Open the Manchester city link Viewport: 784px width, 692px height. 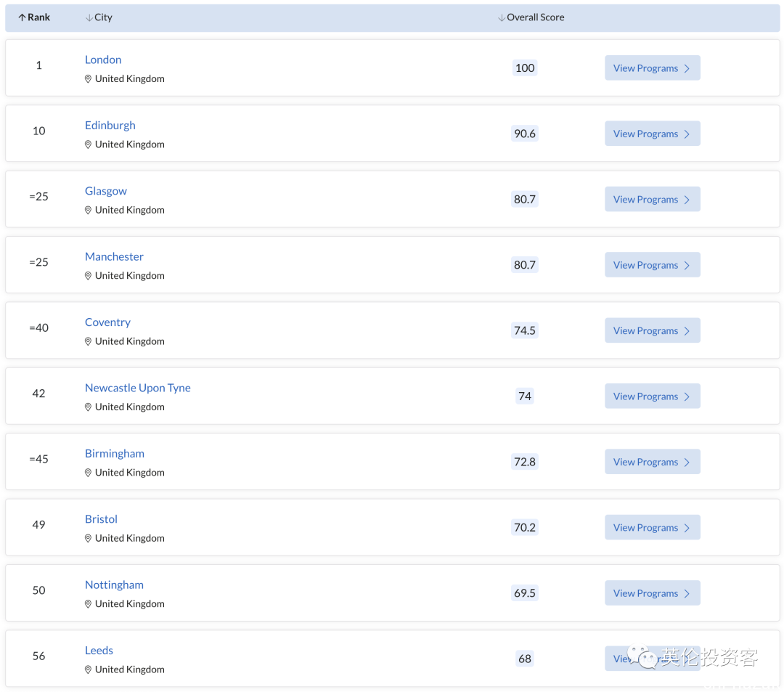pyautogui.click(x=114, y=256)
